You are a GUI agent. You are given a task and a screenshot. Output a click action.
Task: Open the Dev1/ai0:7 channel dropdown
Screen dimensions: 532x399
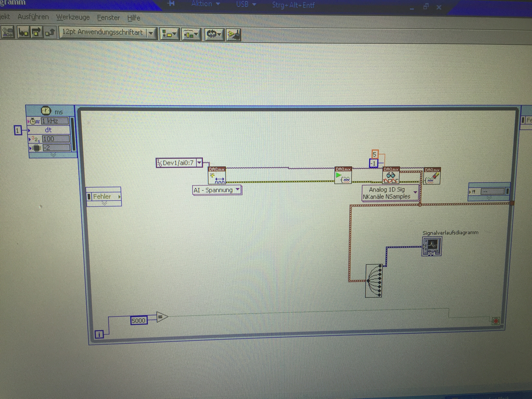coord(199,163)
